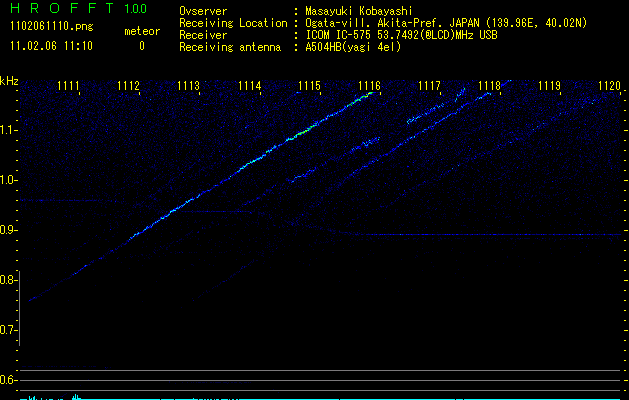Screen dimensions: 629x400
Task: Click the kHz axis unit label
Action: click(9, 81)
